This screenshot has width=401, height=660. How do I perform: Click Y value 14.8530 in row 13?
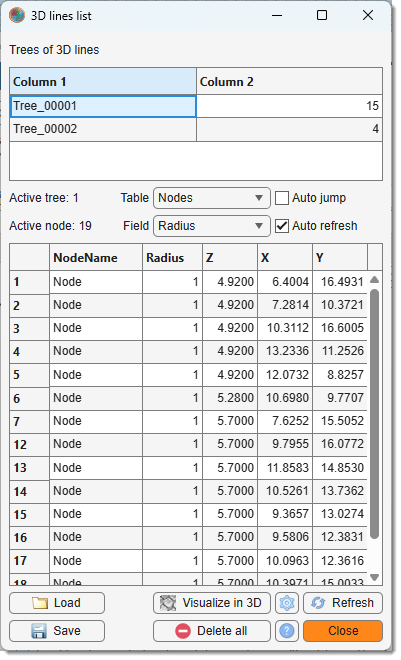(x=340, y=468)
